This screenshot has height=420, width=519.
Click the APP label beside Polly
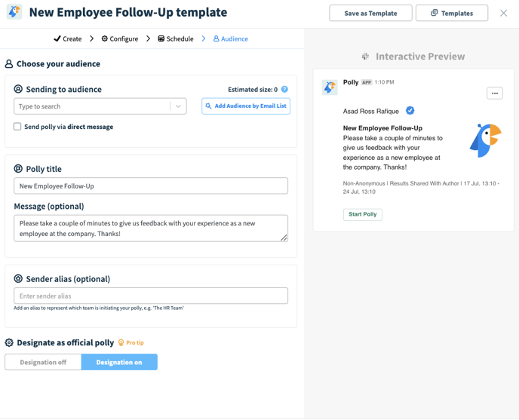coord(367,82)
